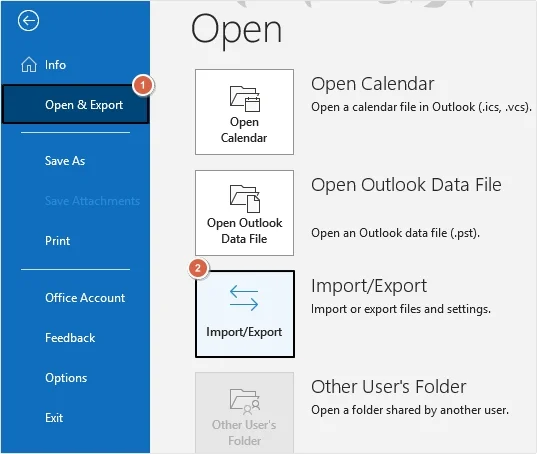Click the Import/Export arrows icon
Image resolution: width=537 pixels, height=454 pixels.
tap(244, 298)
